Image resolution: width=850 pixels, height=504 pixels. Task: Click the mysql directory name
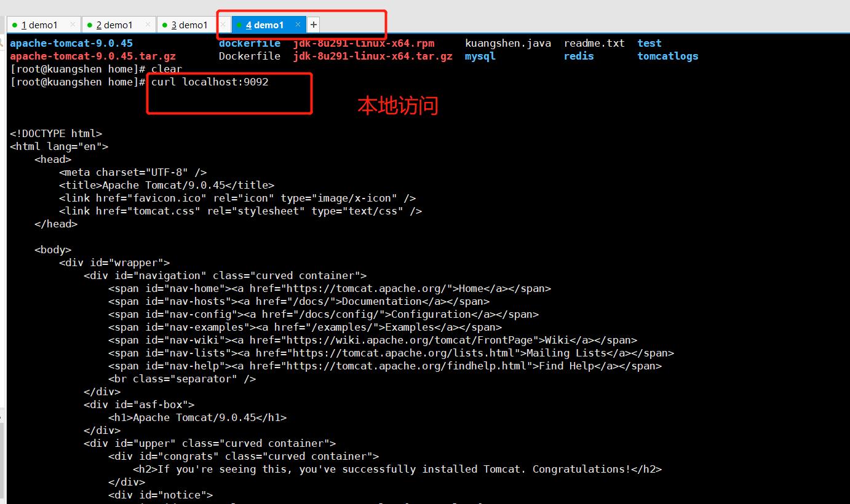click(480, 56)
